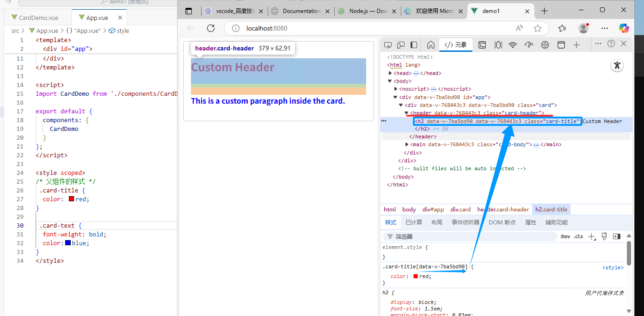Toggle the computed styles sidebar icon

coord(616,236)
